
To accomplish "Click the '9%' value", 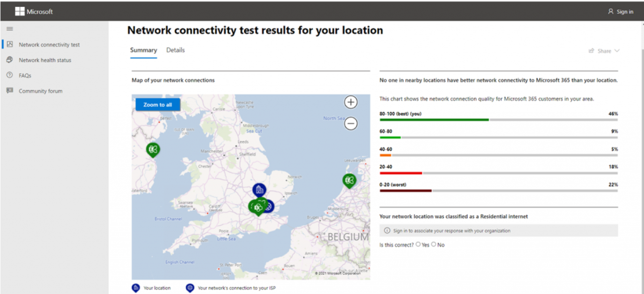I will point(614,132).
